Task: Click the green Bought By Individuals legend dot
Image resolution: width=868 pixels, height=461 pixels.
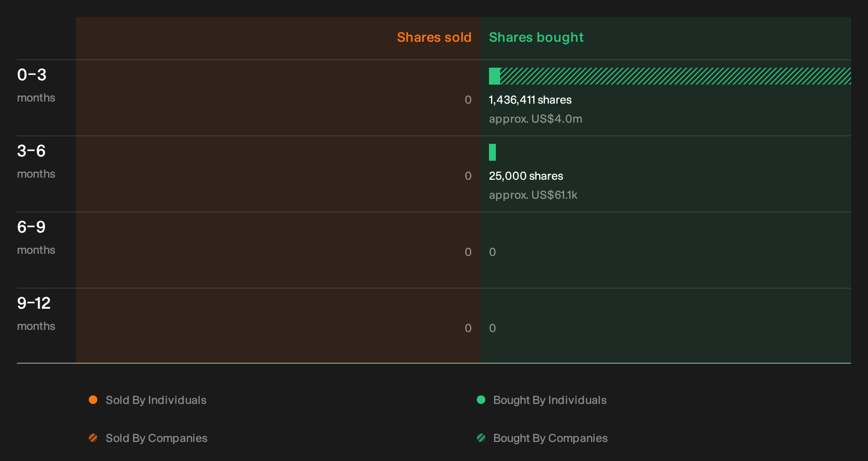Action: click(x=481, y=400)
